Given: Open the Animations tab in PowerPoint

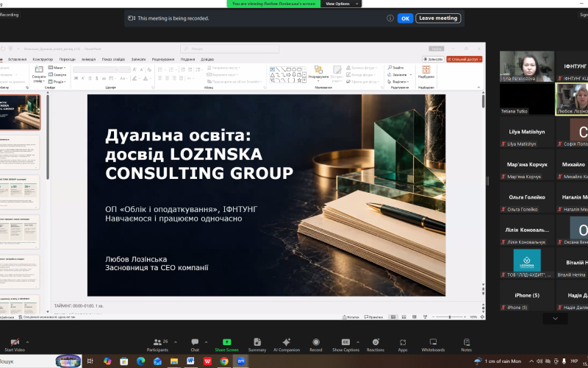Looking at the screenshot, I should coord(88,60).
